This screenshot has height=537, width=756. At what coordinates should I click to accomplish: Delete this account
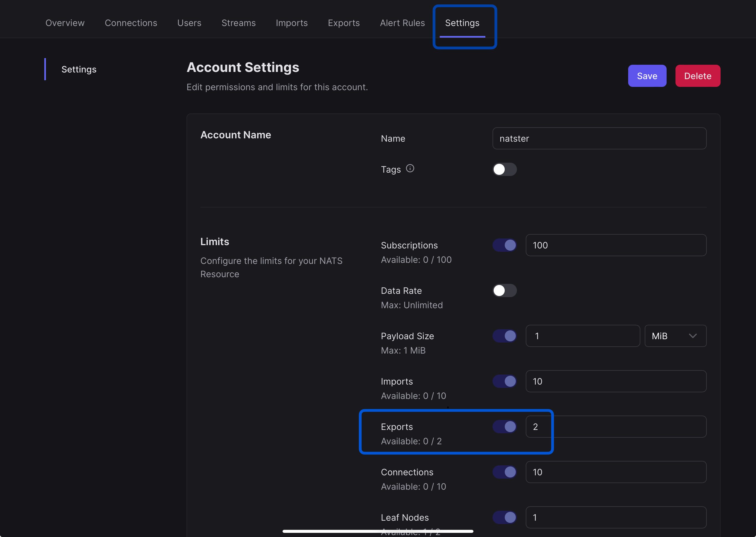[697, 76]
